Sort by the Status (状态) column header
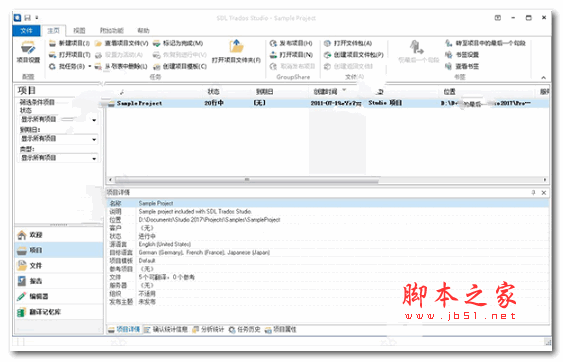 click(213, 92)
